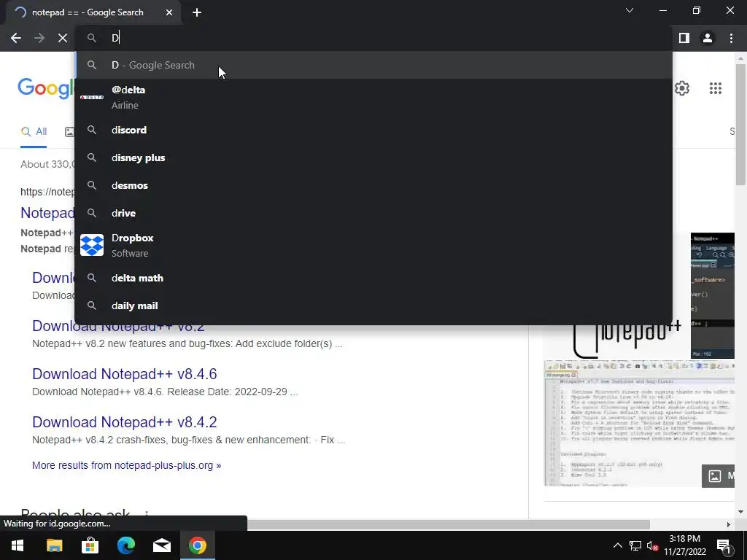Select the drive suggestion
Viewport: 747px width, 560px height.
click(373, 213)
